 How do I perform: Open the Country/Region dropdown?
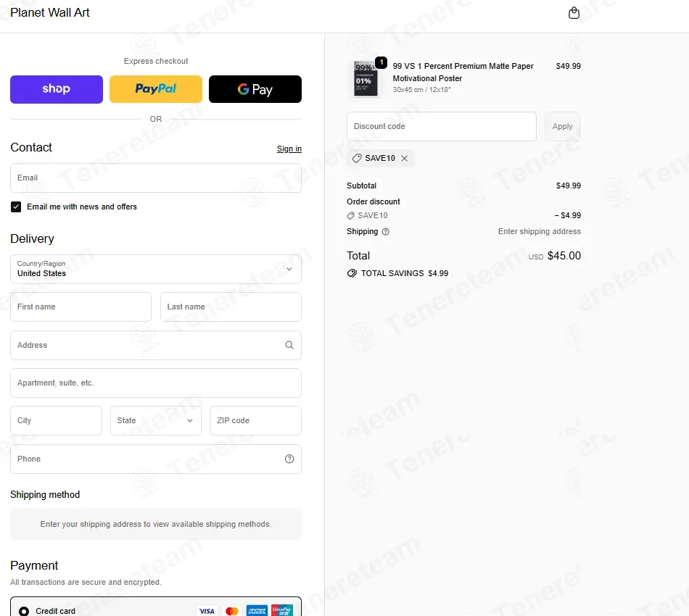(155, 269)
